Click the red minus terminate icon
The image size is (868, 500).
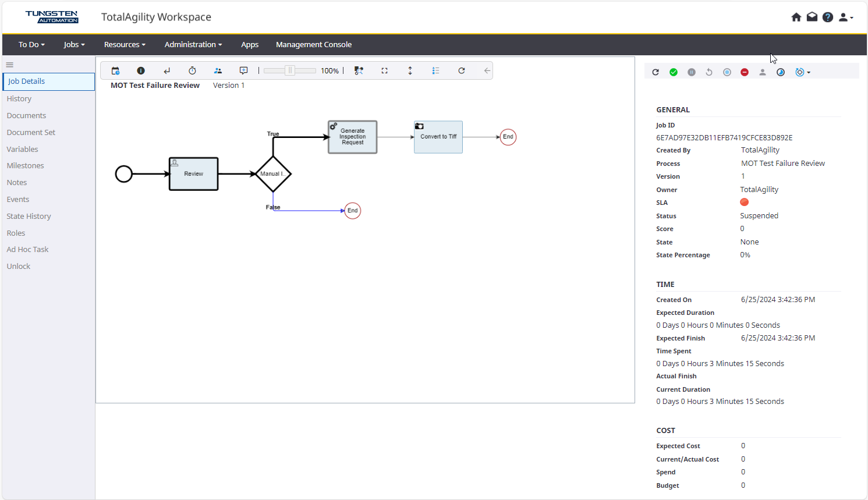(x=745, y=72)
